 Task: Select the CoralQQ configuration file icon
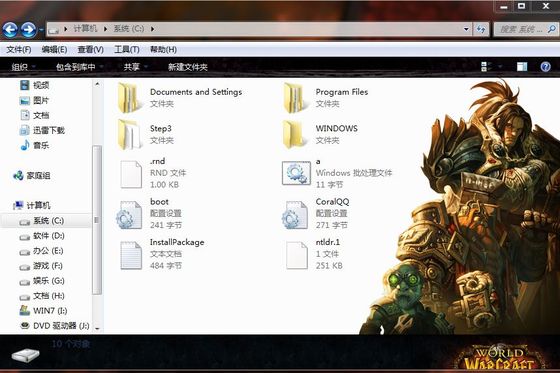click(x=295, y=214)
